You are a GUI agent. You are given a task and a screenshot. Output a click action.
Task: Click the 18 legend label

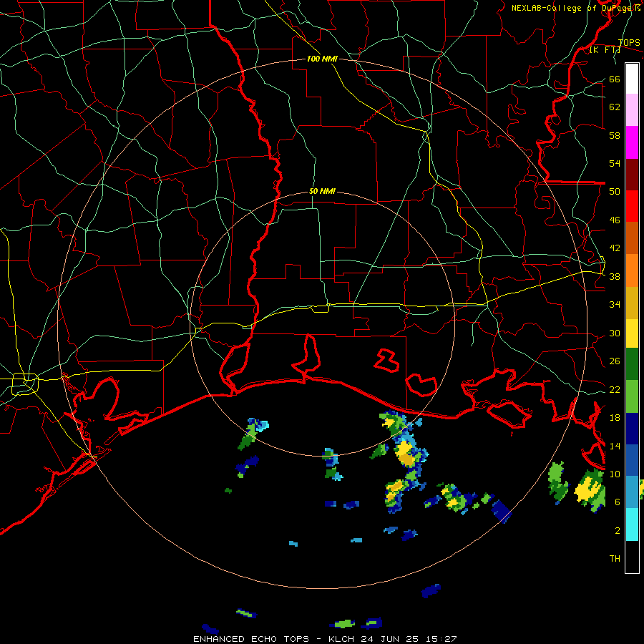615,418
